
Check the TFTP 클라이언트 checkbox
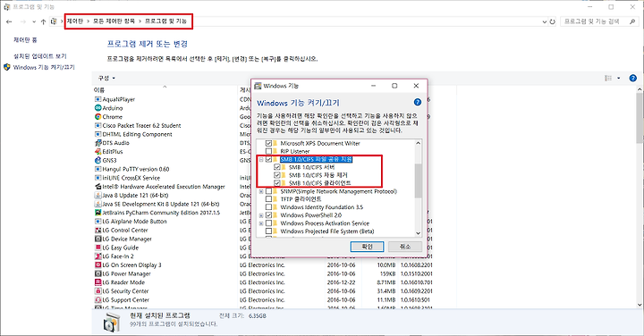click(x=268, y=199)
